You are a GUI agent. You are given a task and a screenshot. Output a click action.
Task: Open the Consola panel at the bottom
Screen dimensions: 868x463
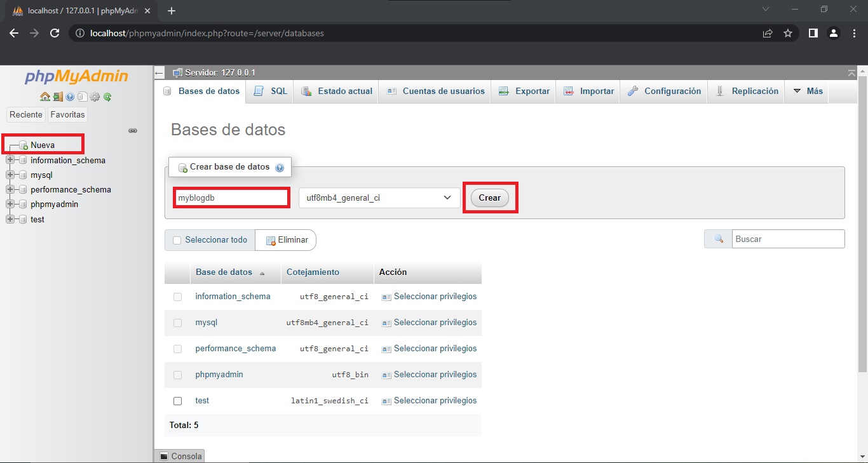click(x=180, y=456)
